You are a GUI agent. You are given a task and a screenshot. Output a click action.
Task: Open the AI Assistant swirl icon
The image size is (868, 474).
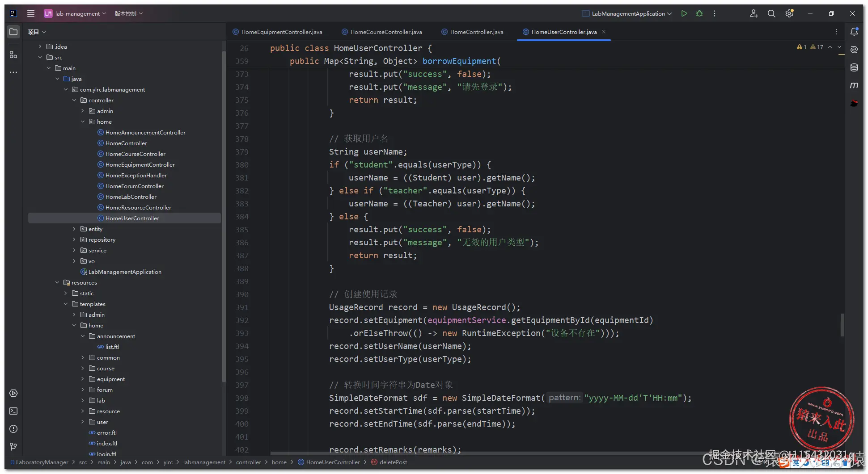(854, 50)
